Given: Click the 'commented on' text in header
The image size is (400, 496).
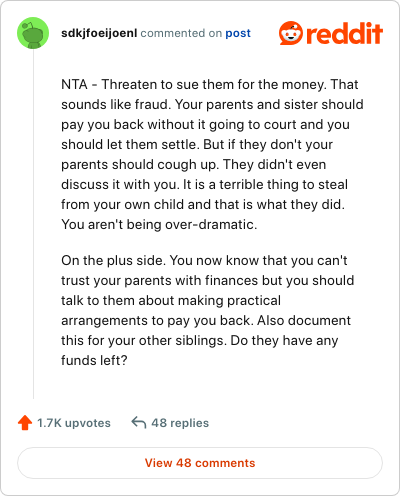Looking at the screenshot, I should 181,33.
